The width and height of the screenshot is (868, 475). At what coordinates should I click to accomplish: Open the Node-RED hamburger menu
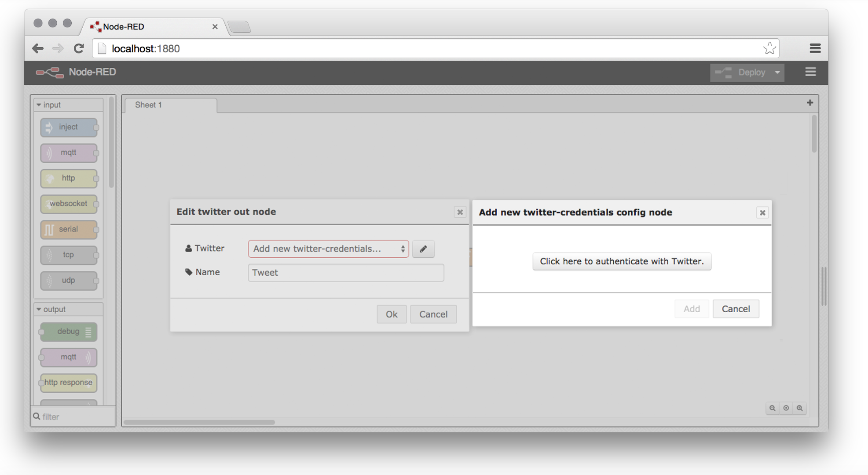point(810,72)
